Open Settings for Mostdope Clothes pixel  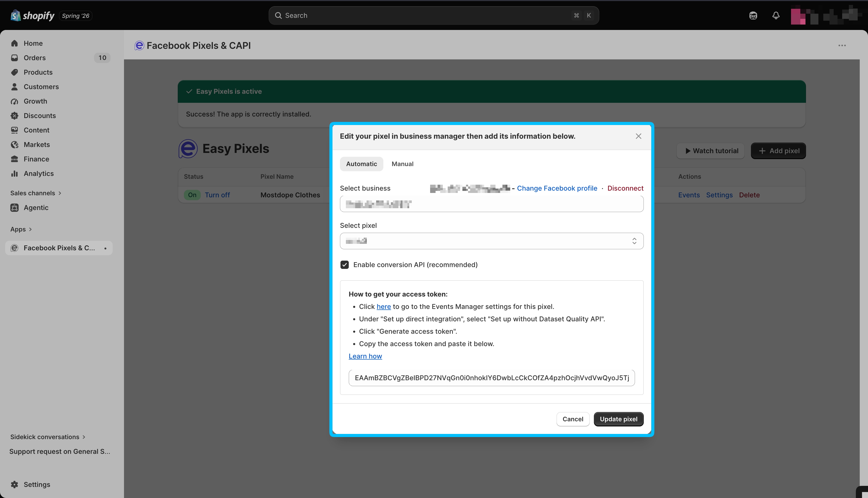[x=719, y=195]
